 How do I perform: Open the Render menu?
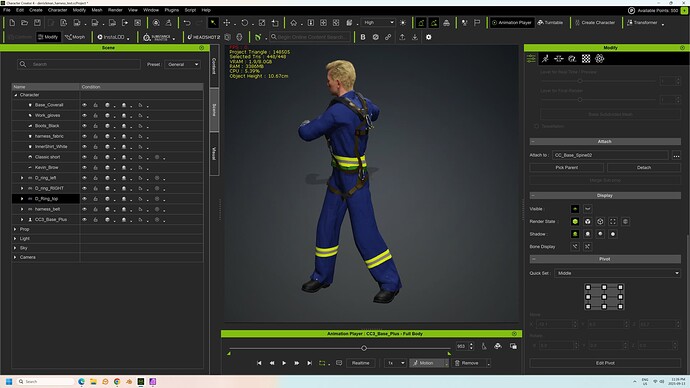115,10
